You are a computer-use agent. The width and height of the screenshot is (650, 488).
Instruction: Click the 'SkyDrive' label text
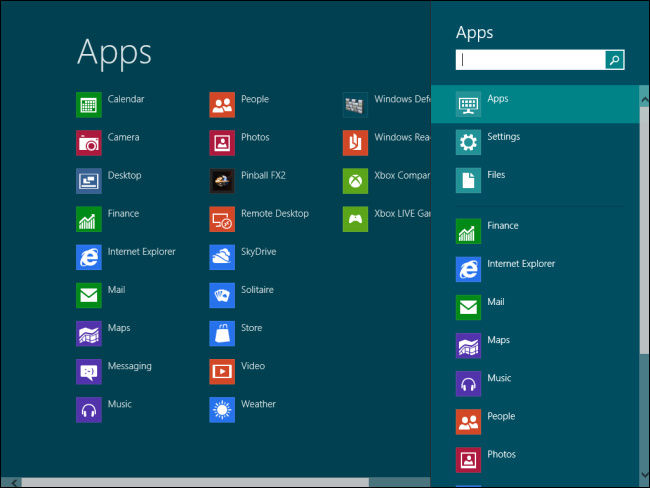coord(259,252)
